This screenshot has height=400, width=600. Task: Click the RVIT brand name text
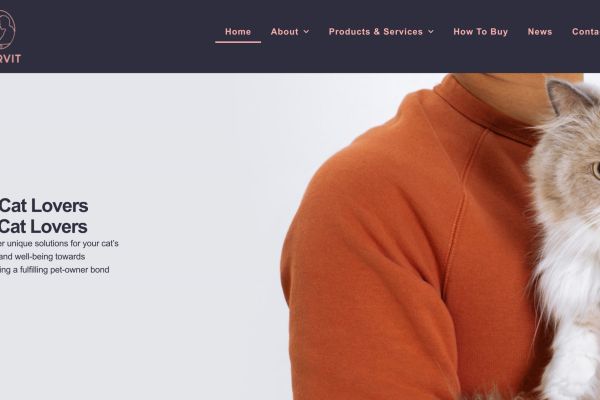click(x=10, y=59)
